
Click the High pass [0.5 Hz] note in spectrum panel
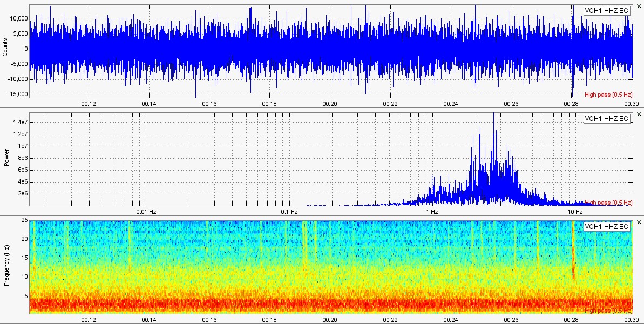click(609, 202)
